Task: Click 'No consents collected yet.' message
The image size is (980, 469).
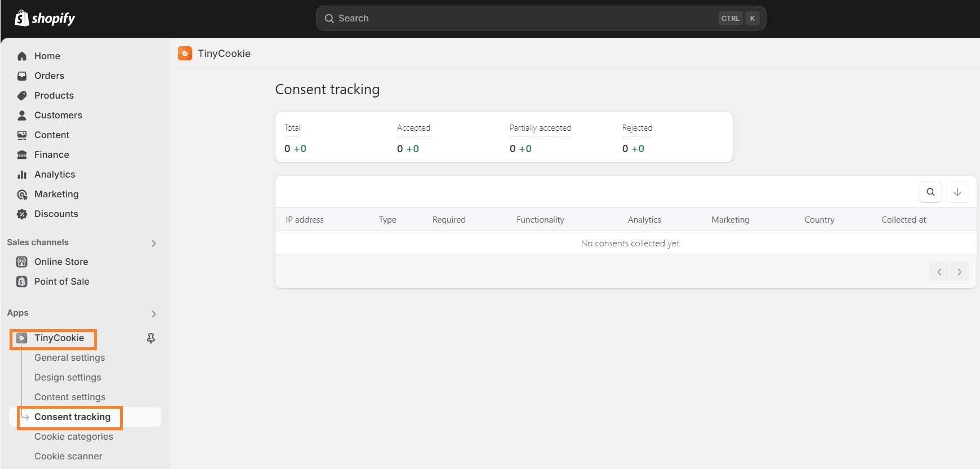Action: click(631, 244)
